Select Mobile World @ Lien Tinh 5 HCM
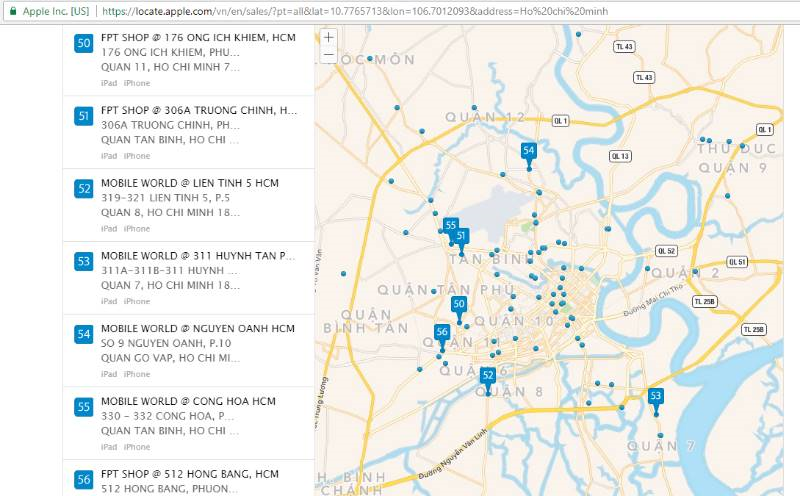The width and height of the screenshot is (800, 496). 189,183
